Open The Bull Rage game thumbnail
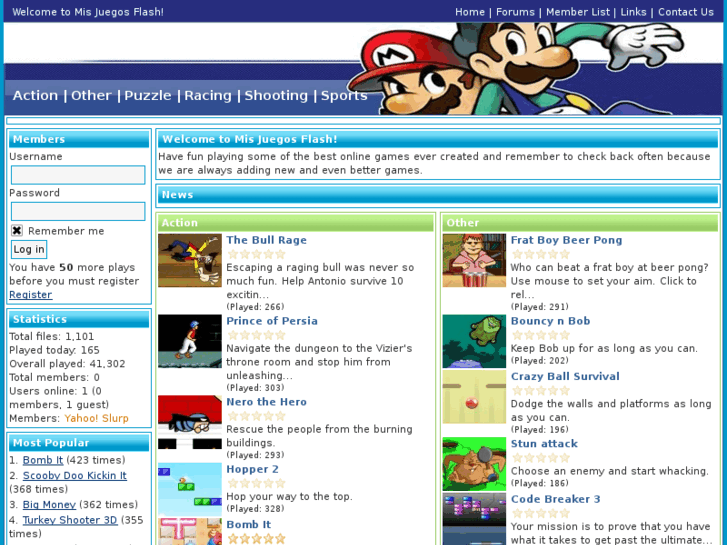The height and width of the screenshot is (545, 727). pyautogui.click(x=190, y=260)
